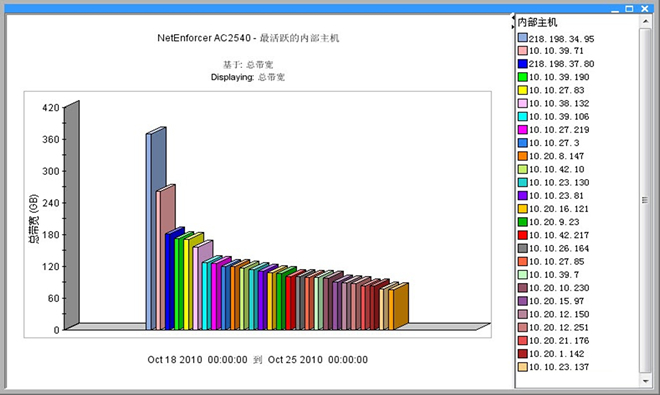Click the red swatch for 10.10.42.217
The width and height of the screenshot is (660, 395).
522,235
